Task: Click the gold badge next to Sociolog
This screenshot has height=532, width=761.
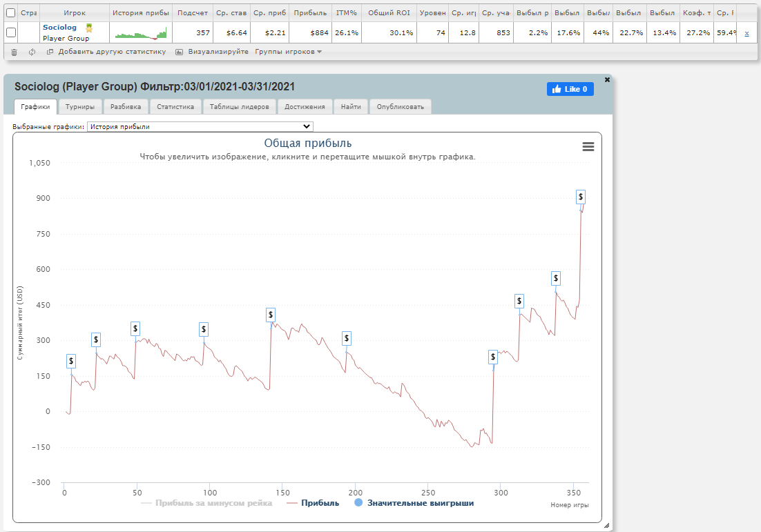Action: (x=89, y=28)
